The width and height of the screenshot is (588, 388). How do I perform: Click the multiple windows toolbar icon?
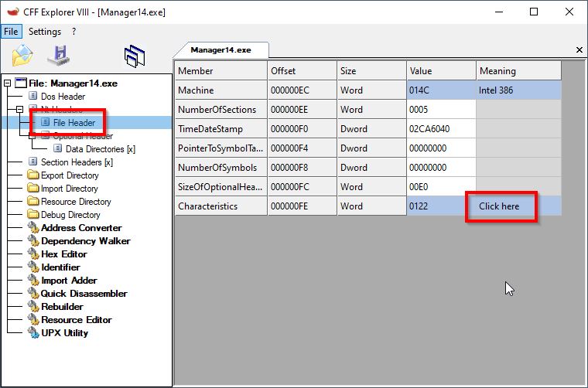coord(135,56)
